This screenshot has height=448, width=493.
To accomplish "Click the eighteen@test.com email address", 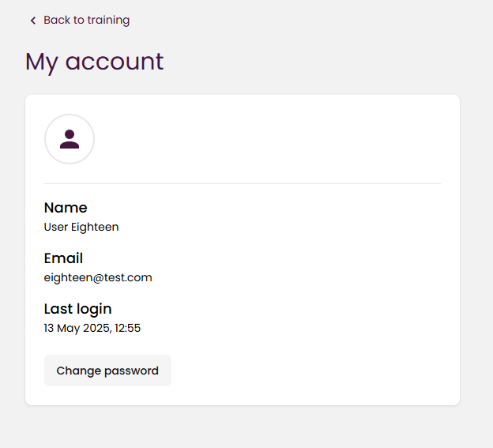I will [x=98, y=277].
